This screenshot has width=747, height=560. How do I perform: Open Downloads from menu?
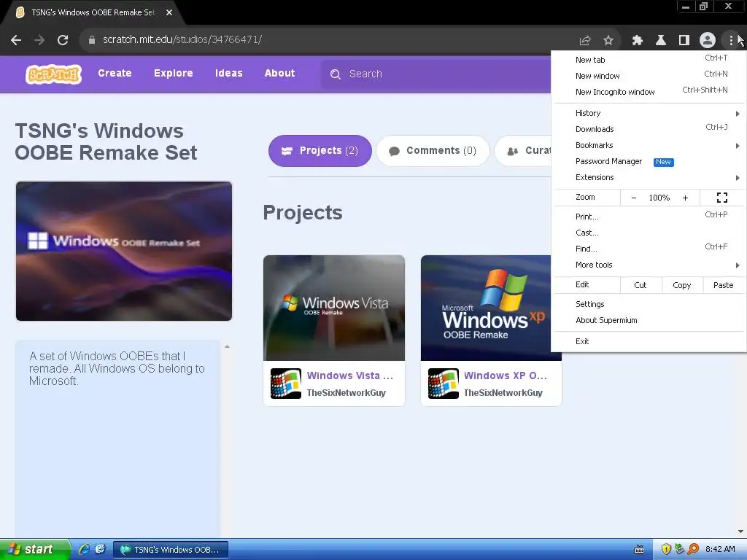point(649,129)
